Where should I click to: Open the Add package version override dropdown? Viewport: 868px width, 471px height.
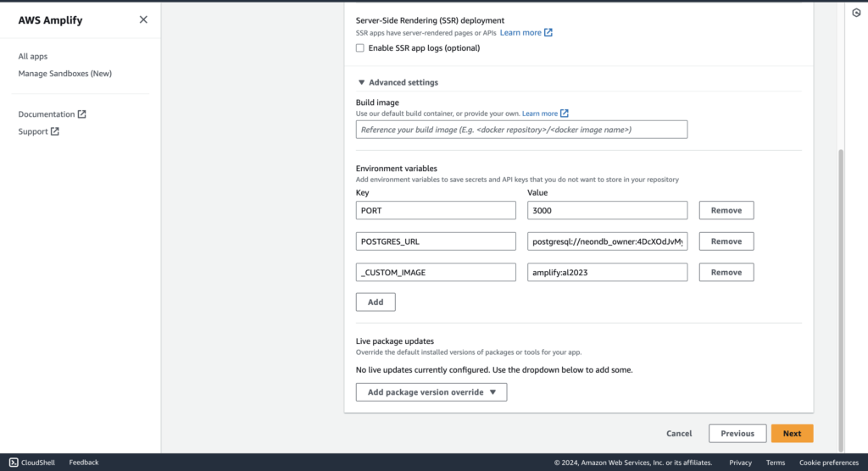click(431, 392)
